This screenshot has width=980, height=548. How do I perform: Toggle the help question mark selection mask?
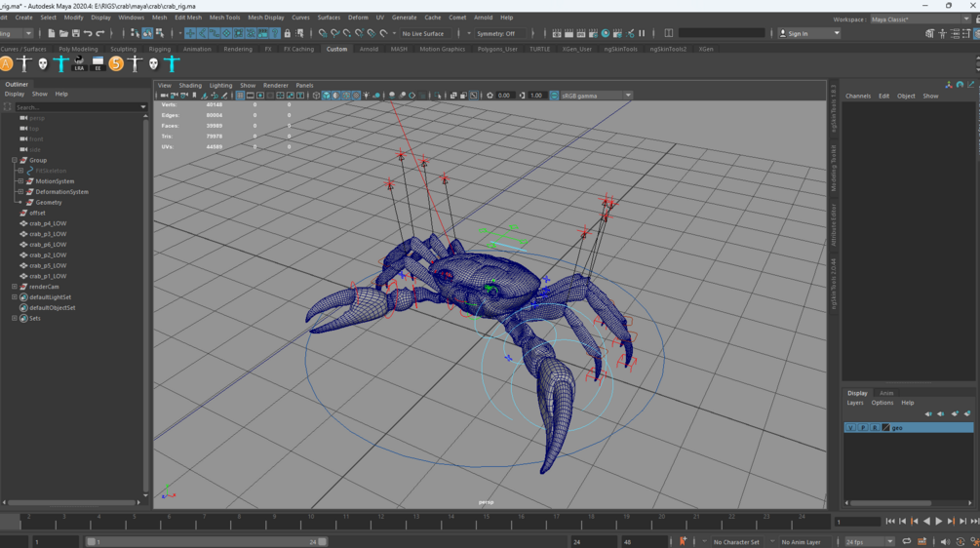276,33
